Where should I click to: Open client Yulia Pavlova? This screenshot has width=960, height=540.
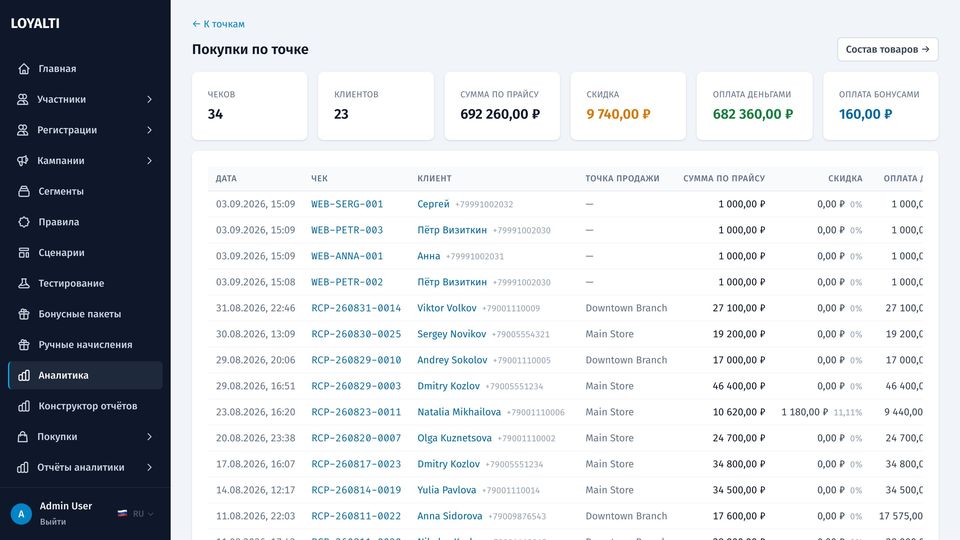(447, 490)
